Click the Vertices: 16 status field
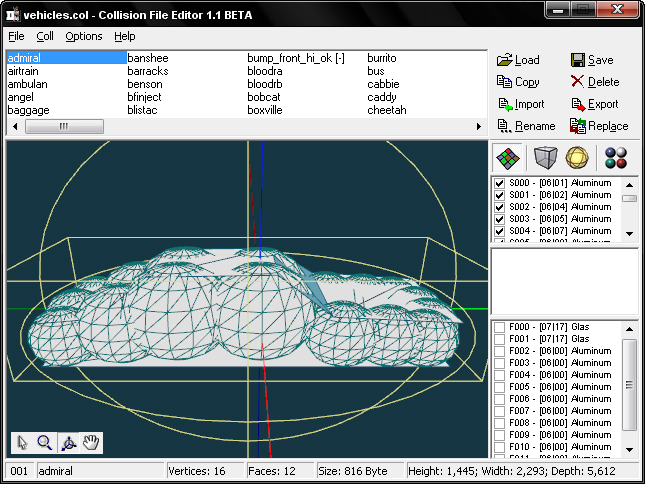Viewport: 645px width, 484px height. (x=204, y=471)
